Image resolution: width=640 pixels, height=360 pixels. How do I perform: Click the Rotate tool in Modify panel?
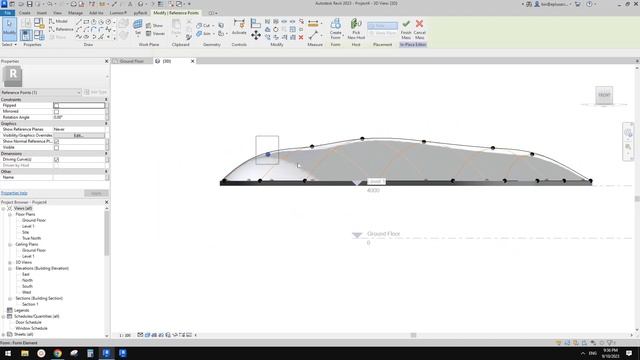276,29
